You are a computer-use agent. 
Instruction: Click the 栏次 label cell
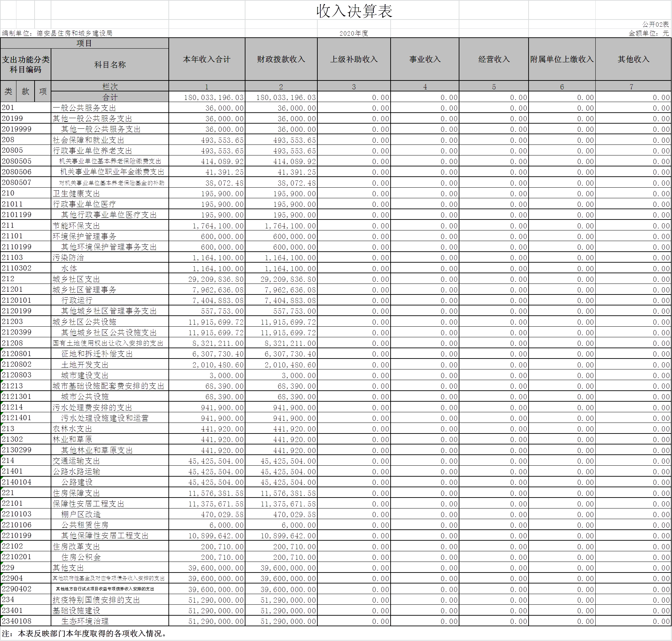click(110, 86)
